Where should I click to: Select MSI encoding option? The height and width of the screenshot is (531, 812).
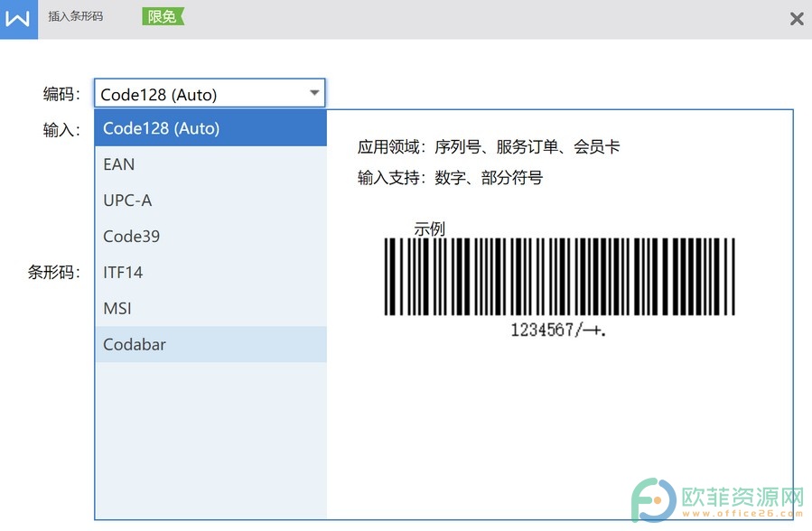(x=210, y=309)
